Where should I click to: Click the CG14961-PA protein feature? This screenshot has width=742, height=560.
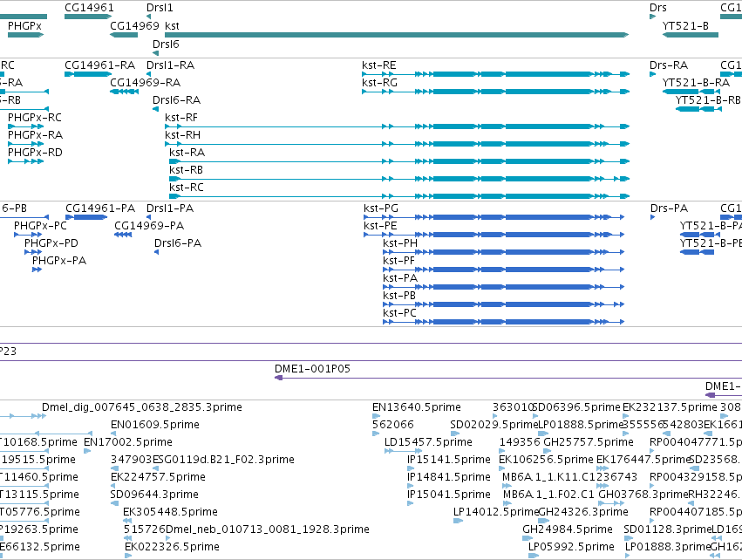coord(86,217)
